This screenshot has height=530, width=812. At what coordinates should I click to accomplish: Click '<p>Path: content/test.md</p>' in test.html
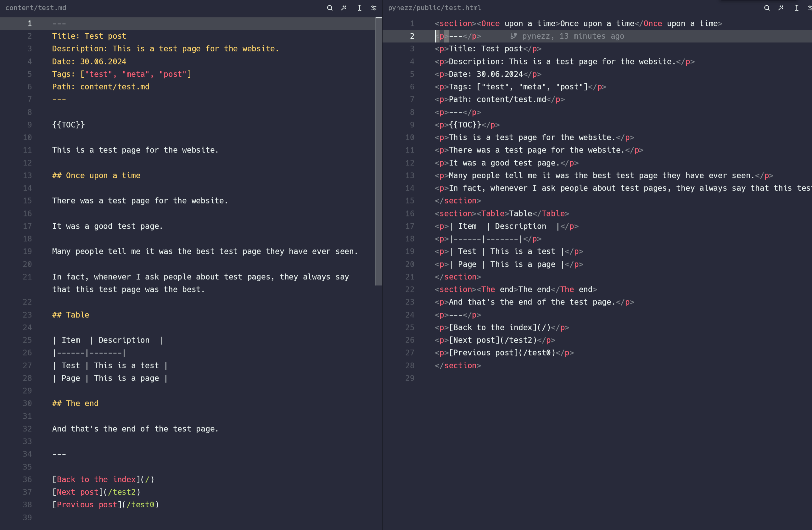tap(500, 99)
